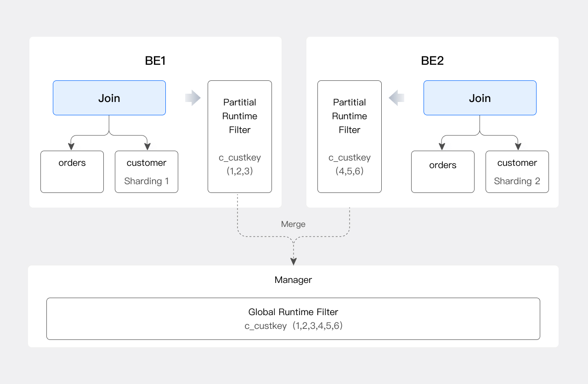The height and width of the screenshot is (384, 588).
Task: Click the BE1 Partitial Runtime Filter title
Action: point(240,116)
